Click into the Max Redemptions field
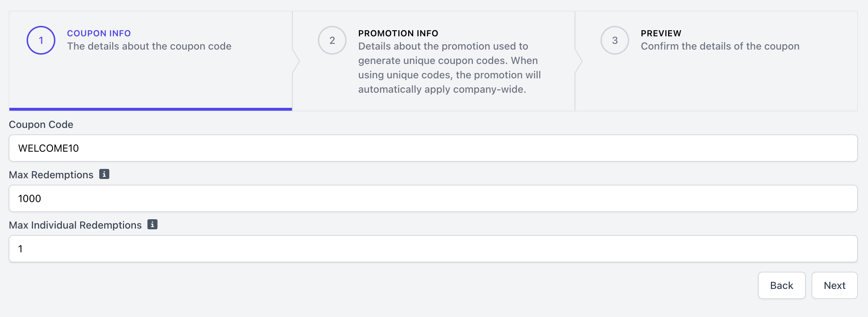868x317 pixels. tap(433, 198)
